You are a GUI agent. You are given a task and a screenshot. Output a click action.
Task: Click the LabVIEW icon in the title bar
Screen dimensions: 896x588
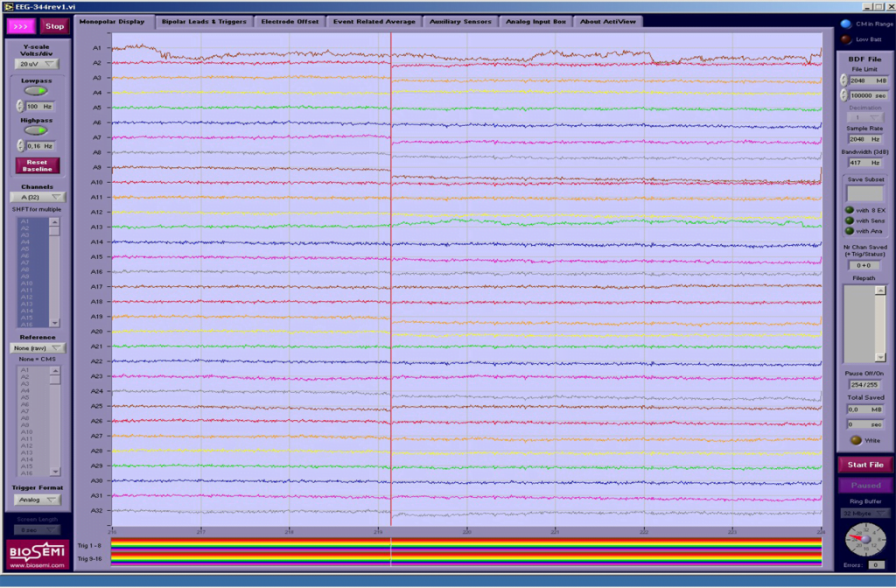click(x=8, y=6)
